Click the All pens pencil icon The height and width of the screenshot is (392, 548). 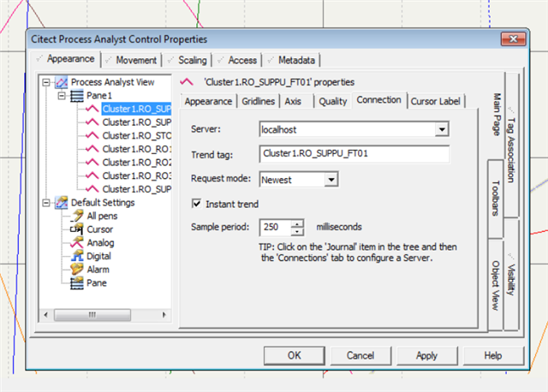tap(77, 216)
